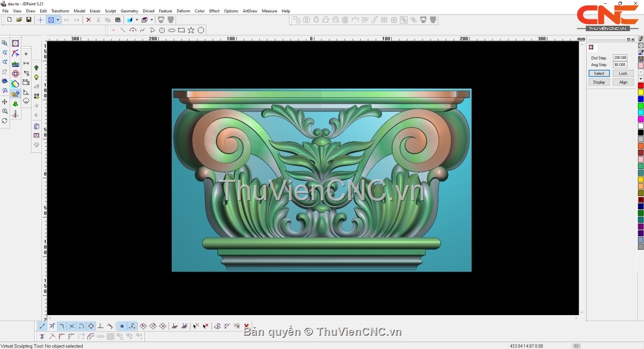Click the angle dimension icon
Image resolution: width=644 pixels, height=349 pixels.
(x=26, y=92)
